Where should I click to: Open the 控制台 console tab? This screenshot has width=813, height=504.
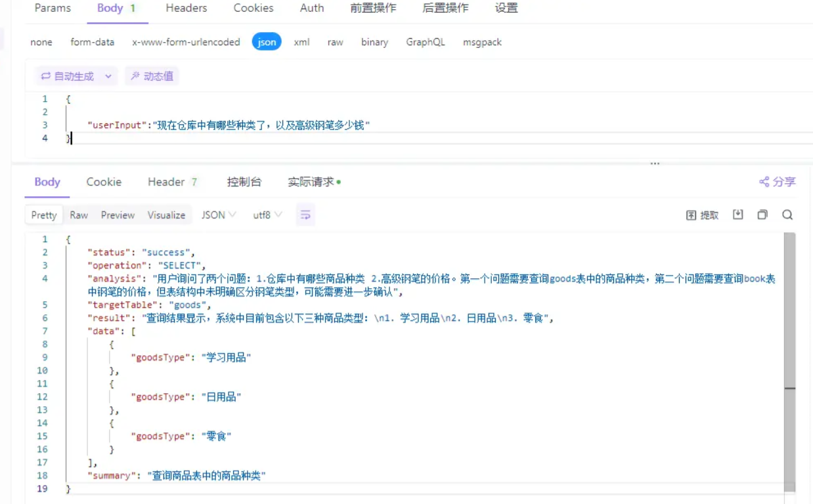[x=244, y=182]
